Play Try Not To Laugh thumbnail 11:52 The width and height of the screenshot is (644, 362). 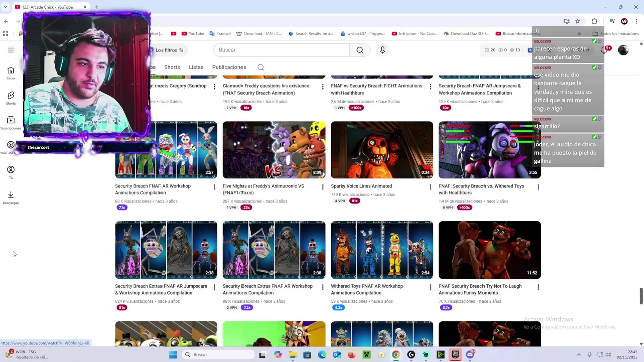point(490,250)
